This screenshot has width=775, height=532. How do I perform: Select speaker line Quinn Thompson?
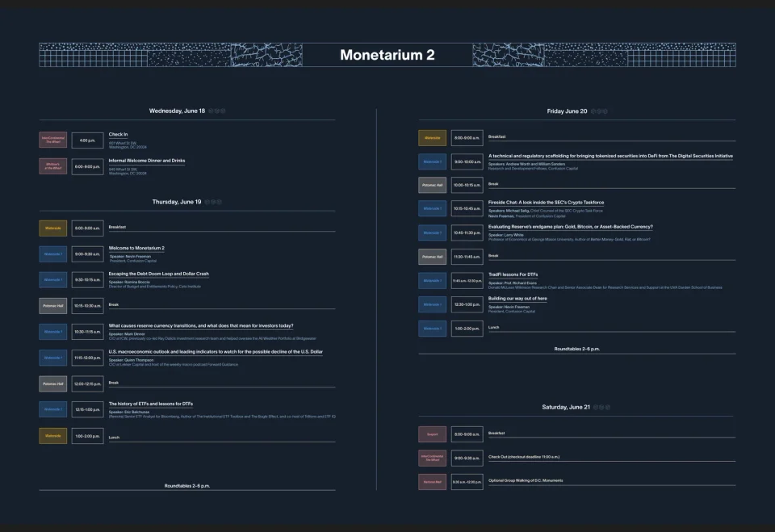pos(131,360)
